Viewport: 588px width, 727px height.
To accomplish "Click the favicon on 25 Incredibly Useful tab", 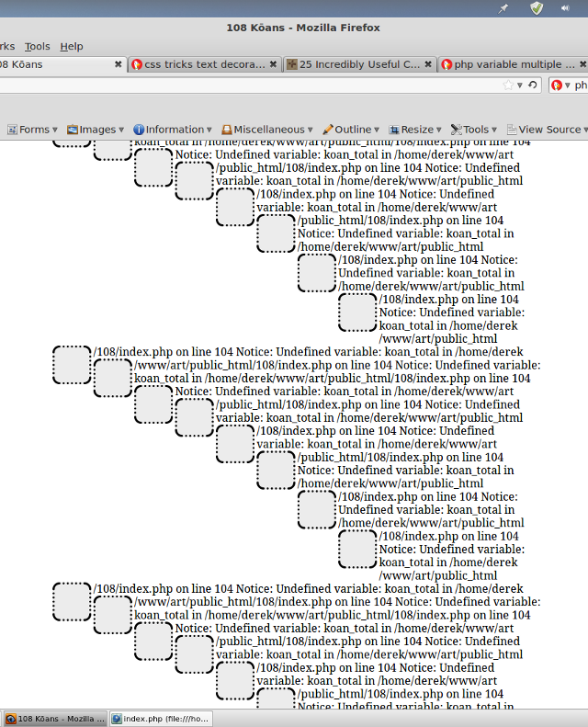I will (291, 64).
